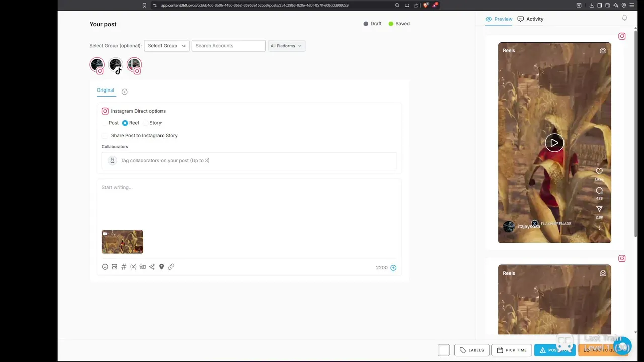Screen dimensions: 644x362
Task: Click the camera icon in the first Reels preview
Action: [603, 51]
